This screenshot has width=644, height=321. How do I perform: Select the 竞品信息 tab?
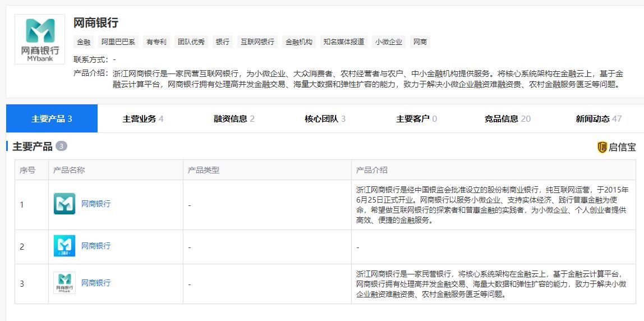click(507, 119)
